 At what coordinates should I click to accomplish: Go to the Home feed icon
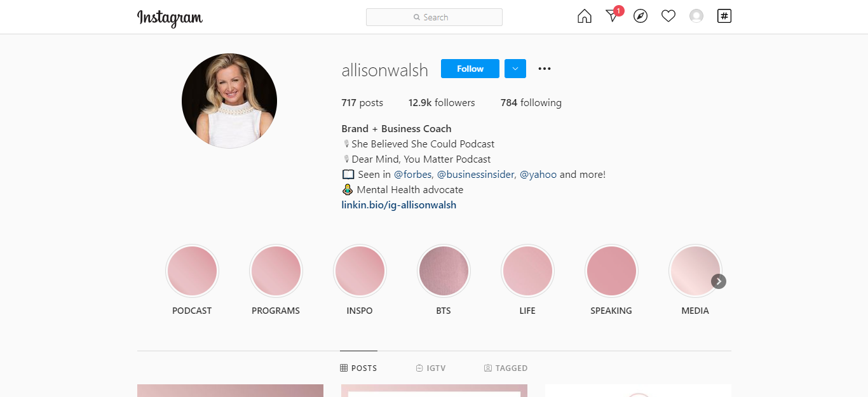(584, 17)
